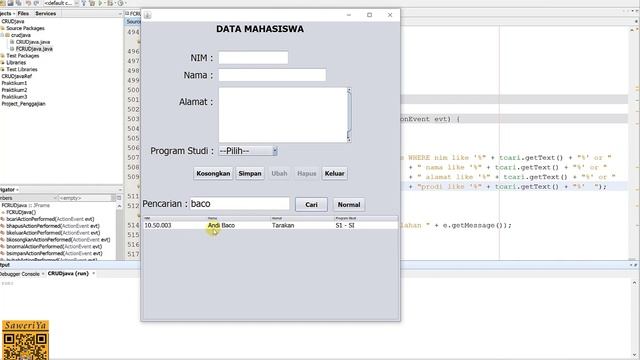Open the Members view dropdown in Navigator

pos(28,198)
